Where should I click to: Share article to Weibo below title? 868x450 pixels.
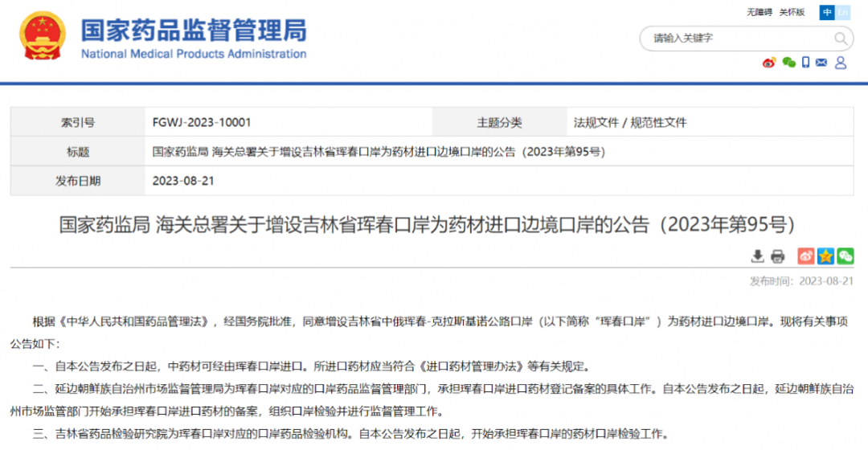point(805,256)
